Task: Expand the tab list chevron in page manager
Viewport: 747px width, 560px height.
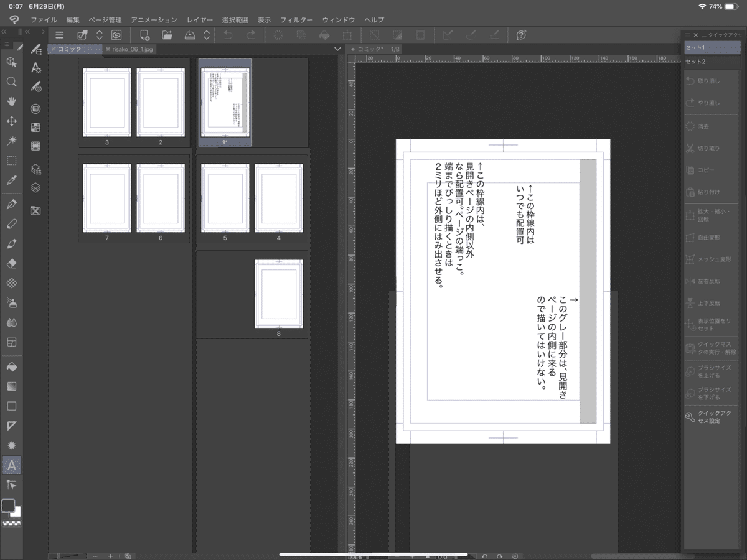Action: pyautogui.click(x=337, y=49)
